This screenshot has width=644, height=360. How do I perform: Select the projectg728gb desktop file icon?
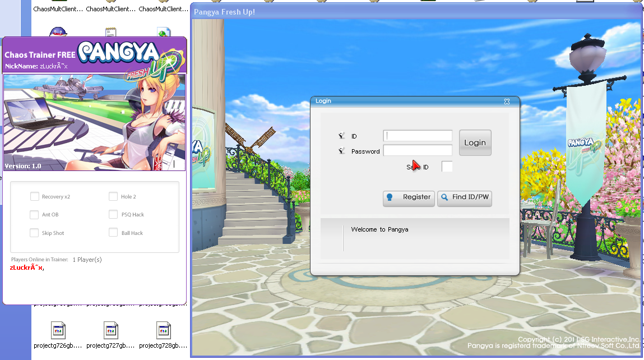[x=164, y=330]
